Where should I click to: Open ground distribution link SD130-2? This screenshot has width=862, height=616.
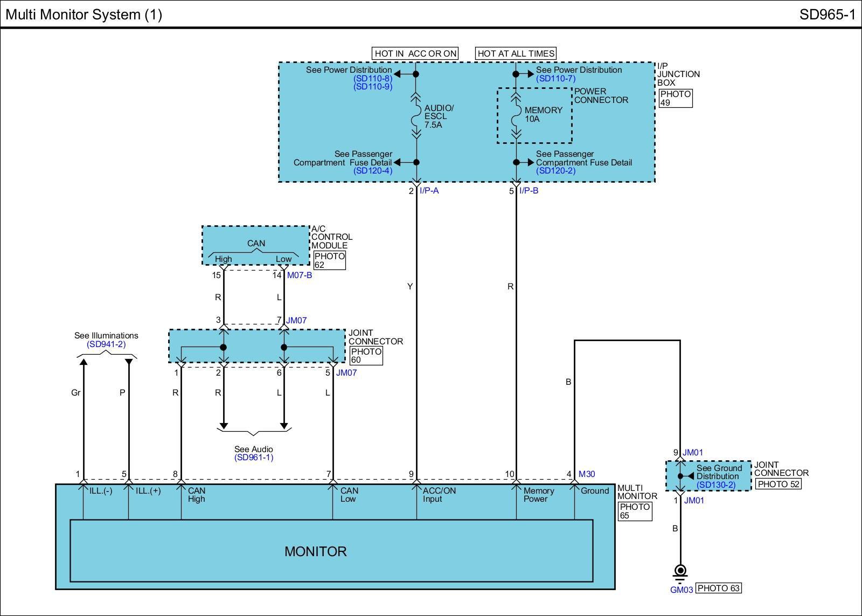(715, 485)
